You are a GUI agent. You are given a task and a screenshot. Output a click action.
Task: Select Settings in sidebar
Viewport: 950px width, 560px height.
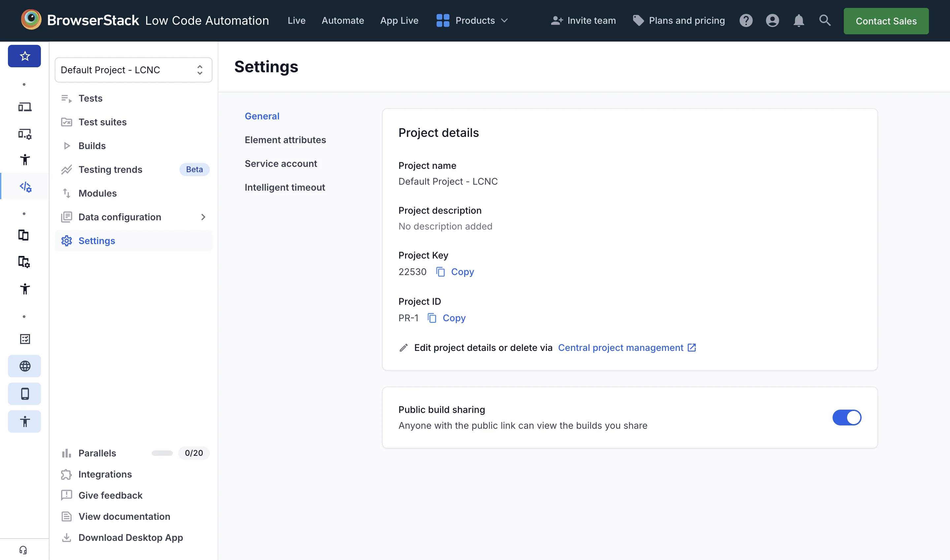[133, 241]
